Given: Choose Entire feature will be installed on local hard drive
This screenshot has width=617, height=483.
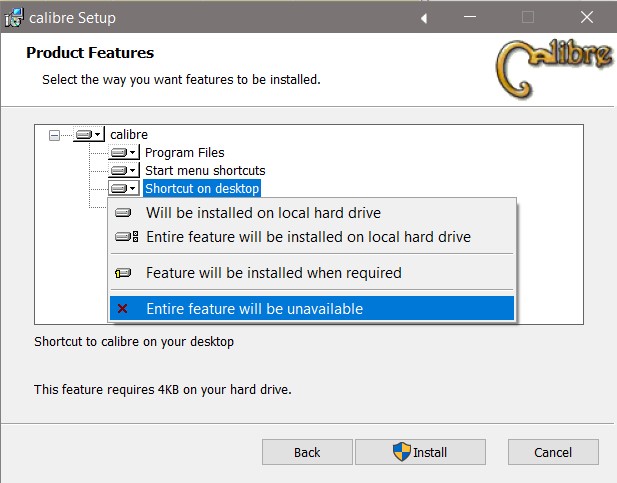Looking at the screenshot, I should 312,237.
